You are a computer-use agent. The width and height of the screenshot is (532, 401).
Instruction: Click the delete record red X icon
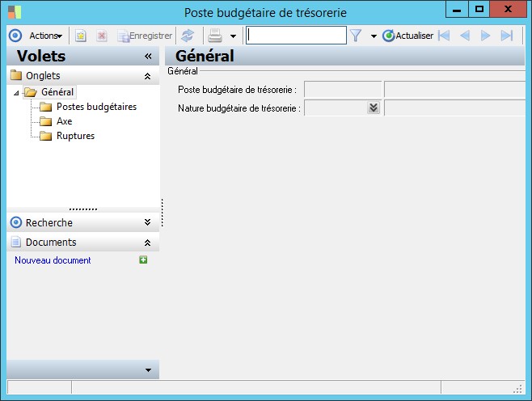(x=101, y=36)
